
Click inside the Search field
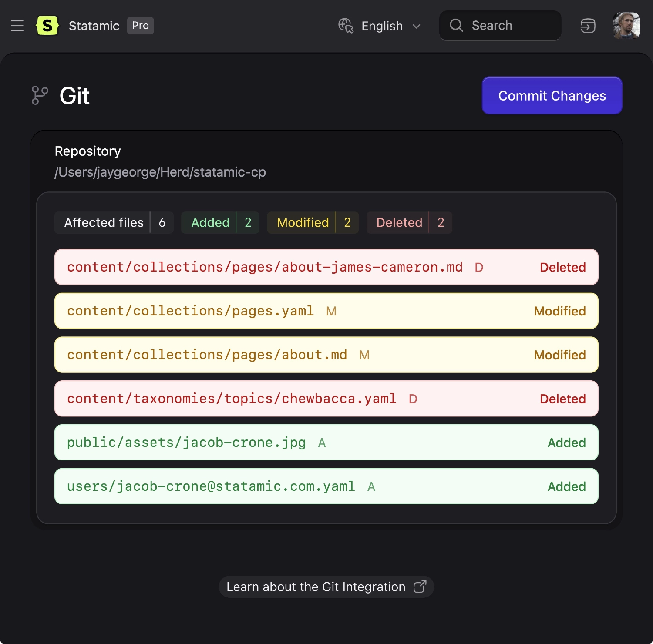[501, 26]
